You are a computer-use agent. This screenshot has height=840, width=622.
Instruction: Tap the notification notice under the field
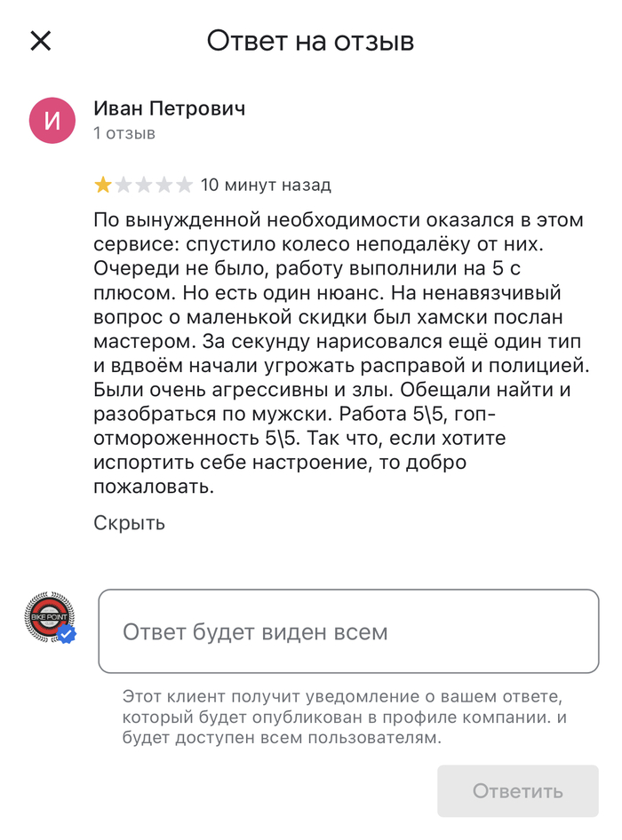point(343,715)
